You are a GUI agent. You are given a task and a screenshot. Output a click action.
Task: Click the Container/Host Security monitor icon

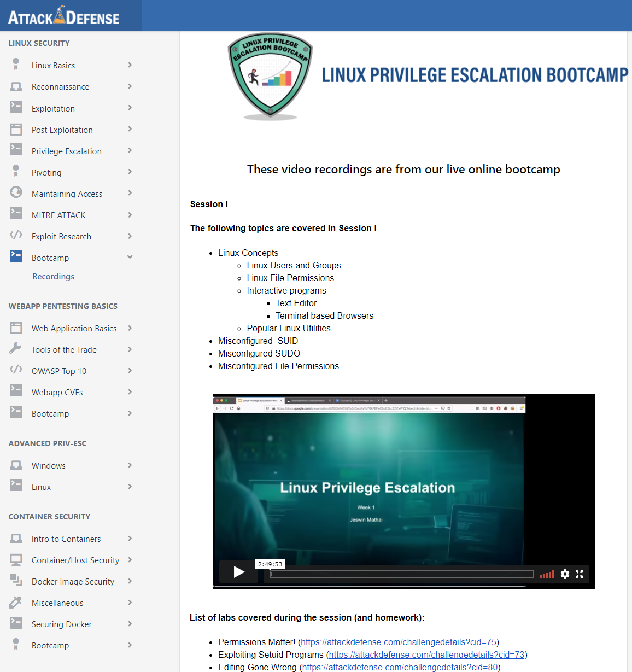(16, 559)
